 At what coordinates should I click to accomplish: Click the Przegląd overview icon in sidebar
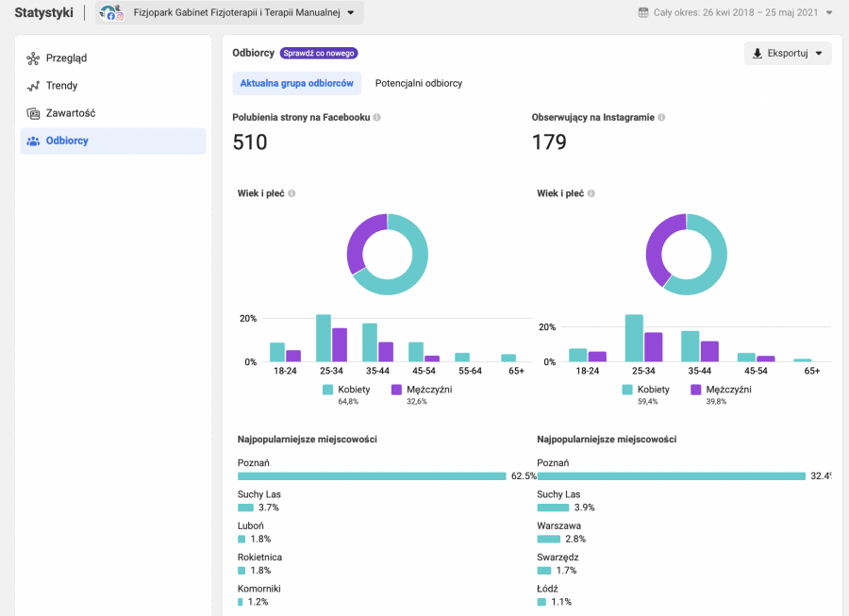pos(33,58)
